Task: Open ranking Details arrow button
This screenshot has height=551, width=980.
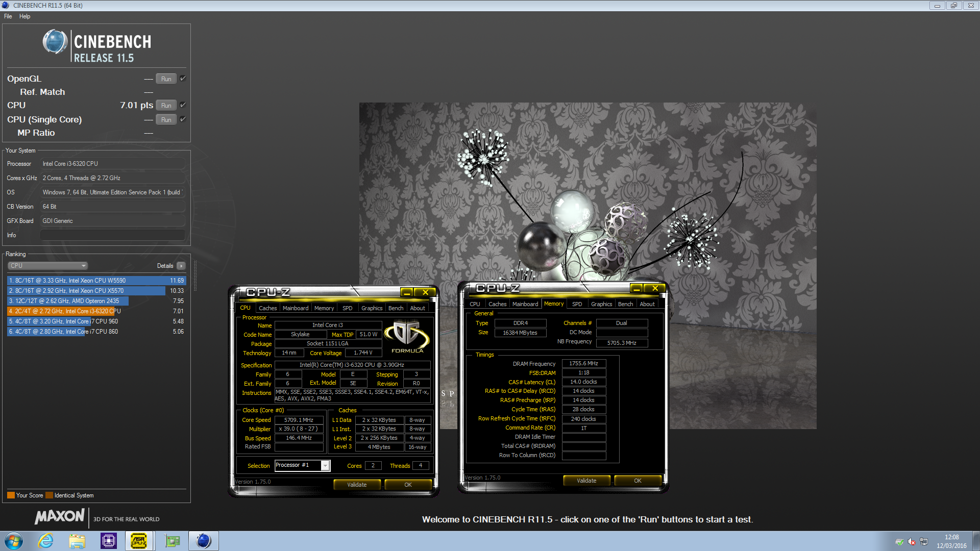Action: [181, 266]
